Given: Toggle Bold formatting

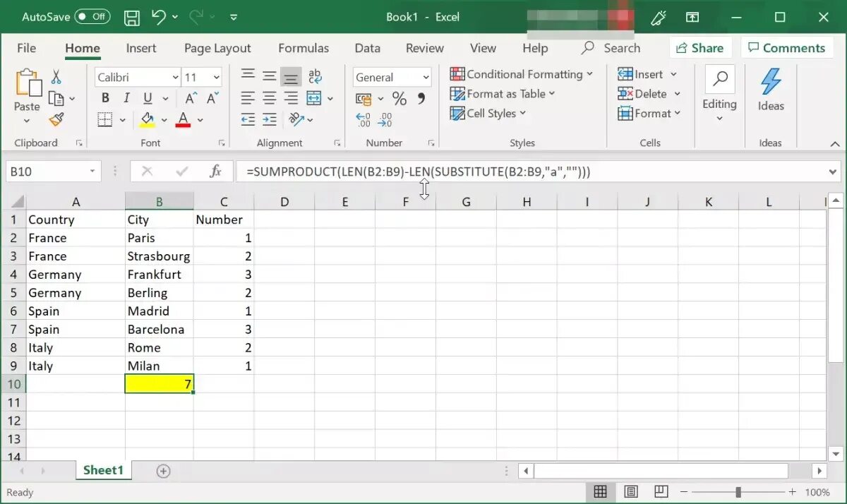Looking at the screenshot, I should pyautogui.click(x=105, y=98).
